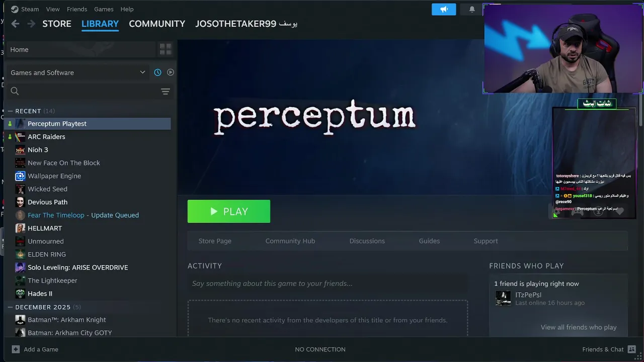Click the Lightkeeper game icon

point(20,281)
